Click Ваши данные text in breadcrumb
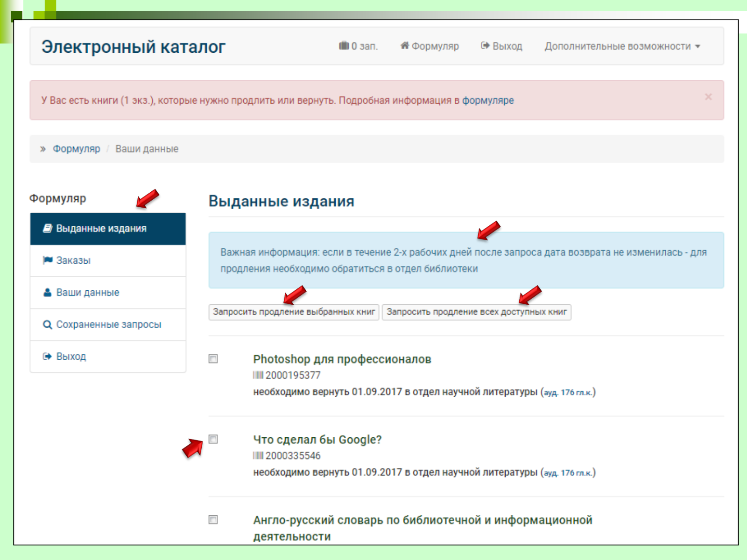This screenshot has width=747, height=560. coord(147,149)
